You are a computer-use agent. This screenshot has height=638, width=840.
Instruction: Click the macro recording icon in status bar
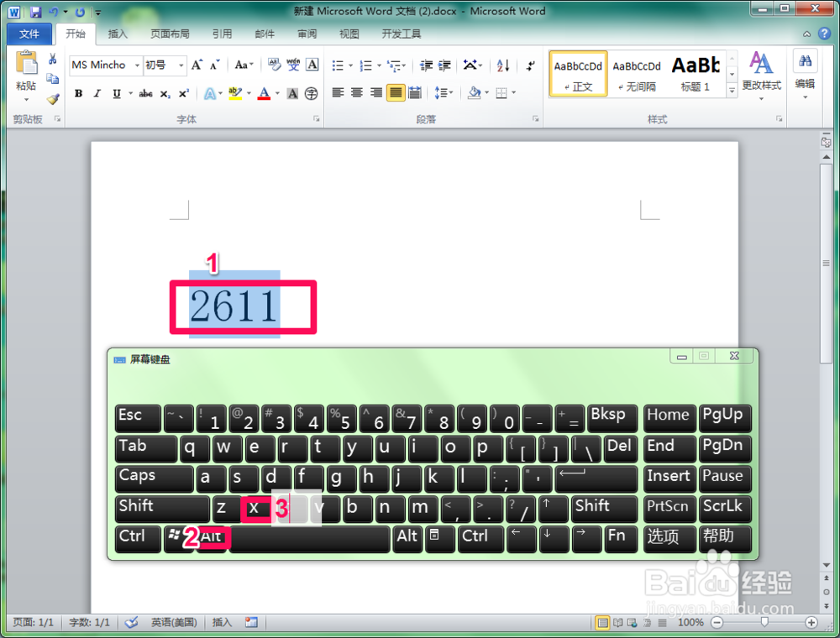tap(251, 622)
